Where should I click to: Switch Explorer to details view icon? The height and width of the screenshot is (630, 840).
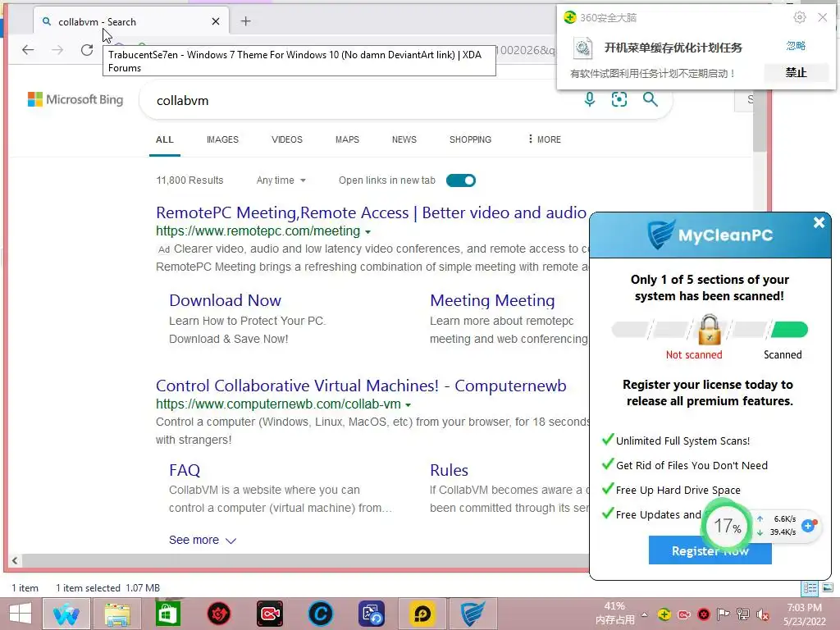810,588
